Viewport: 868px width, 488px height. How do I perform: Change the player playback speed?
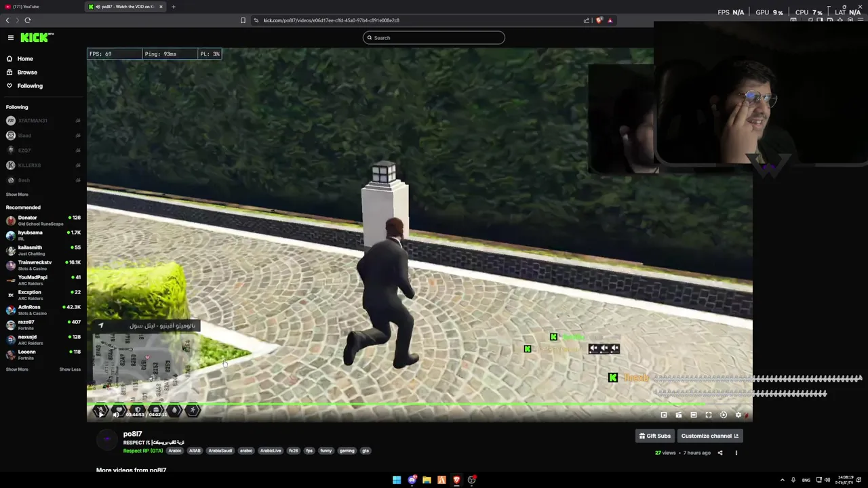pos(724,415)
